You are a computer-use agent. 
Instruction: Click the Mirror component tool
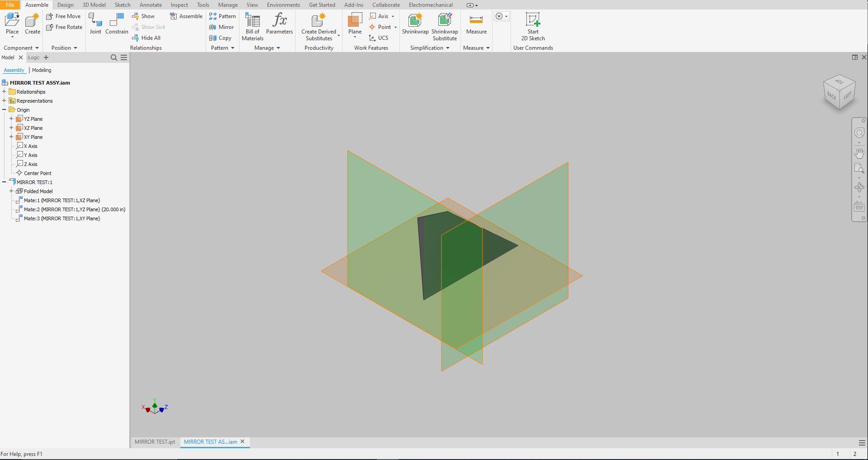coord(221,27)
